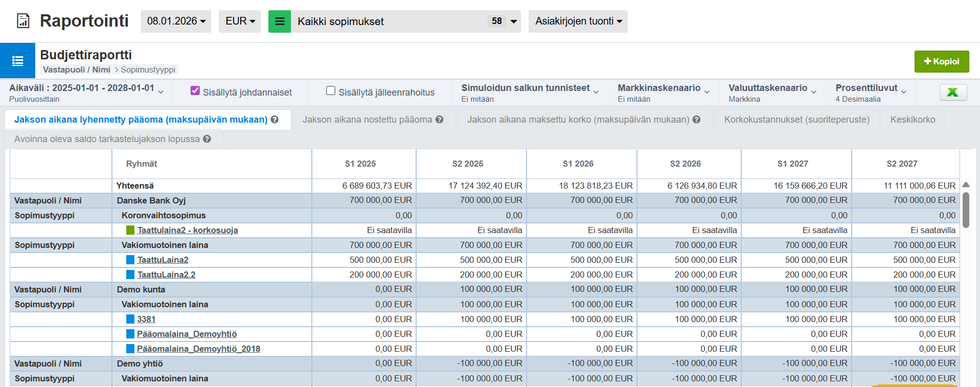This screenshot has height=387, width=980.
Task: Click the vertical table scrollbar
Action: 966,210
